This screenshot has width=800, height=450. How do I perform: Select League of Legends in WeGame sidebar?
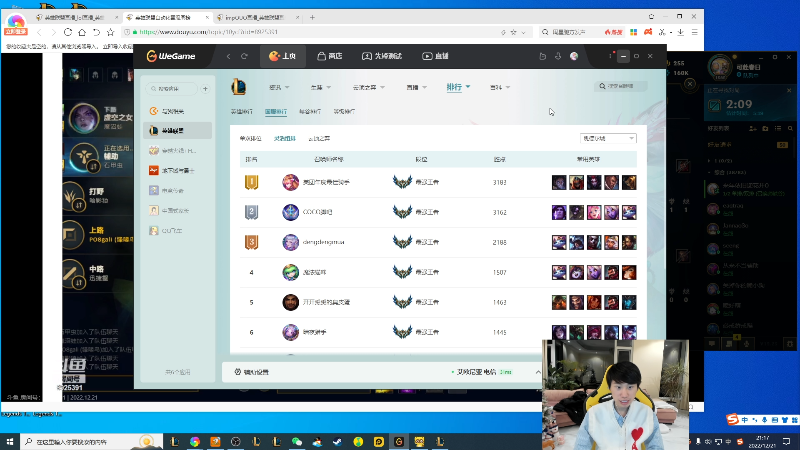coord(177,131)
